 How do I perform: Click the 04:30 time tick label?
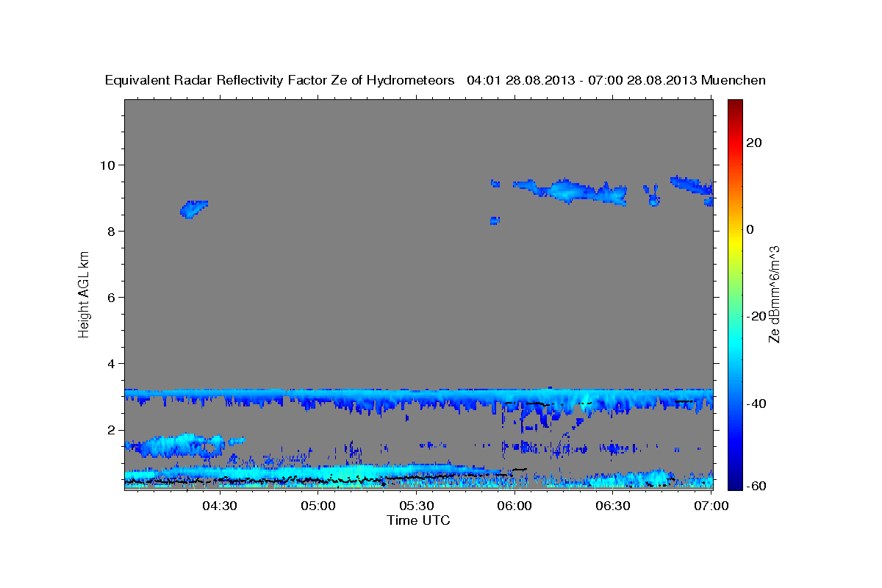[219, 506]
